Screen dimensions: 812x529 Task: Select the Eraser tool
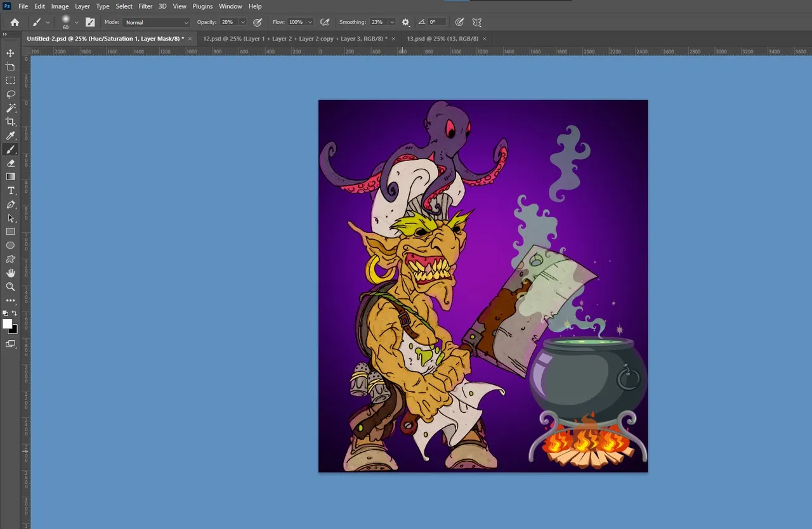10,163
